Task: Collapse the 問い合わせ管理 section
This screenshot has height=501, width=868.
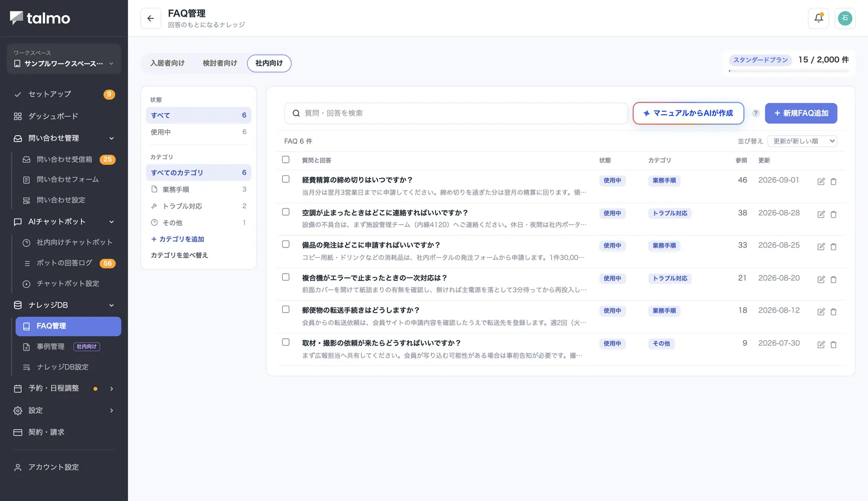Action: pos(64,138)
